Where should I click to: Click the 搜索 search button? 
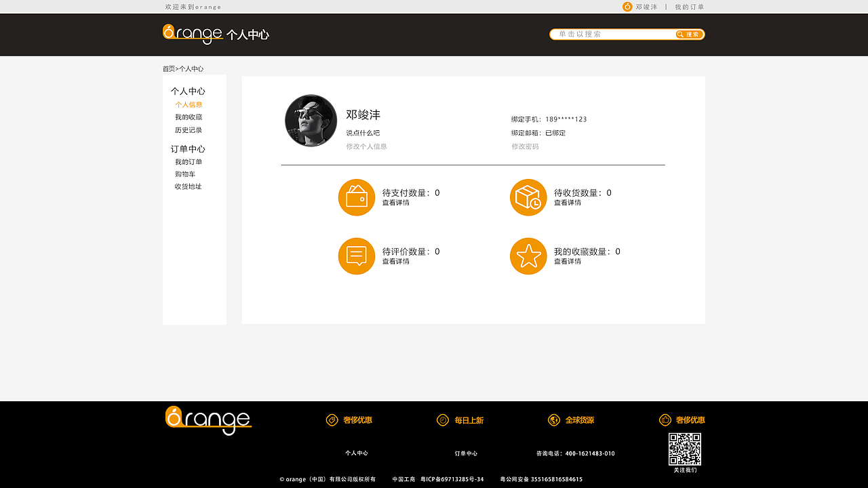click(x=688, y=34)
